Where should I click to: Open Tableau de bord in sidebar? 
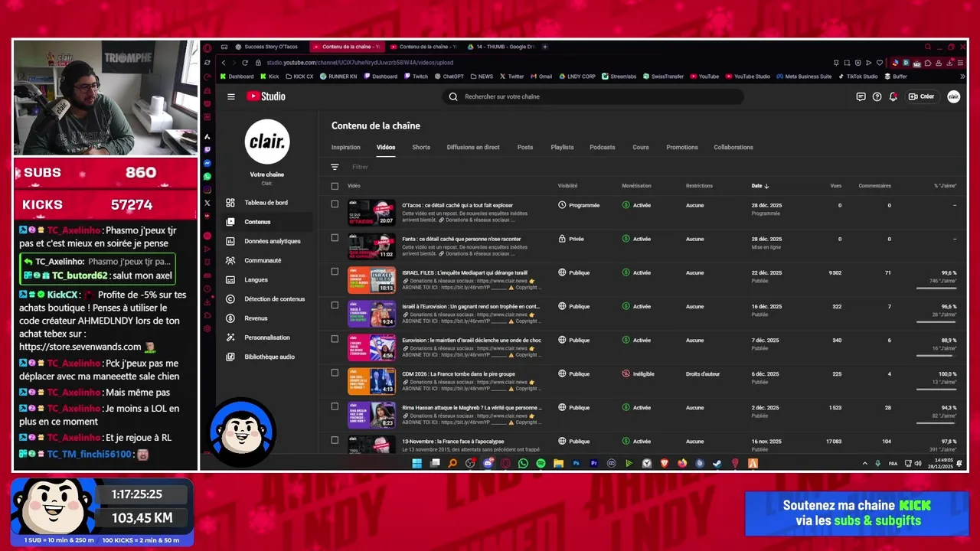click(265, 203)
